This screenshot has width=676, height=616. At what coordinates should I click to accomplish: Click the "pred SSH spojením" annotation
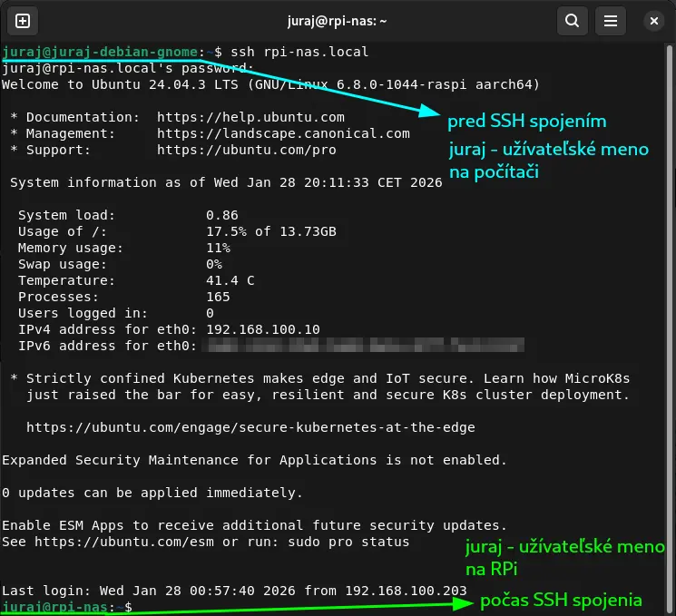pyautogui.click(x=526, y=122)
